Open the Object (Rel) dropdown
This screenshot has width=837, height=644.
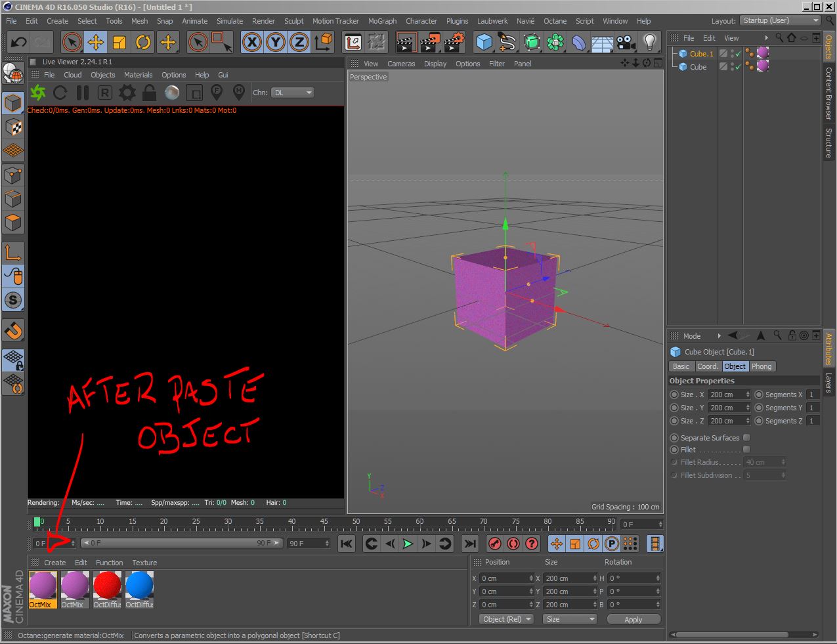[505, 619]
